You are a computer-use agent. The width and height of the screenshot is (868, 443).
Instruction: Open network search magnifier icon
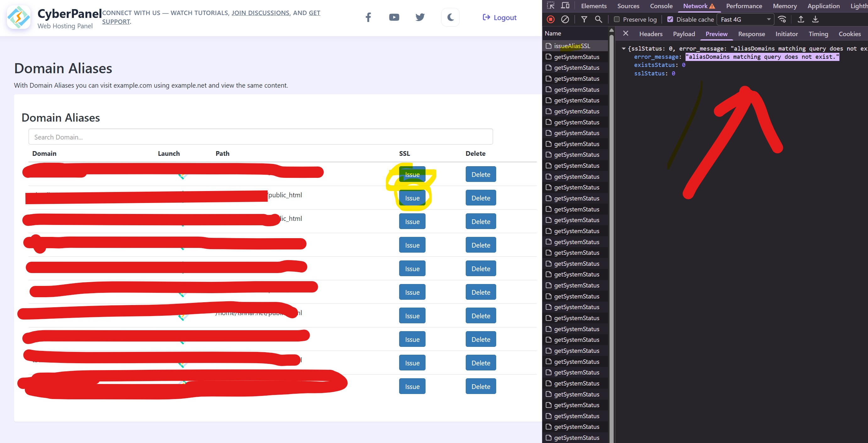click(599, 19)
